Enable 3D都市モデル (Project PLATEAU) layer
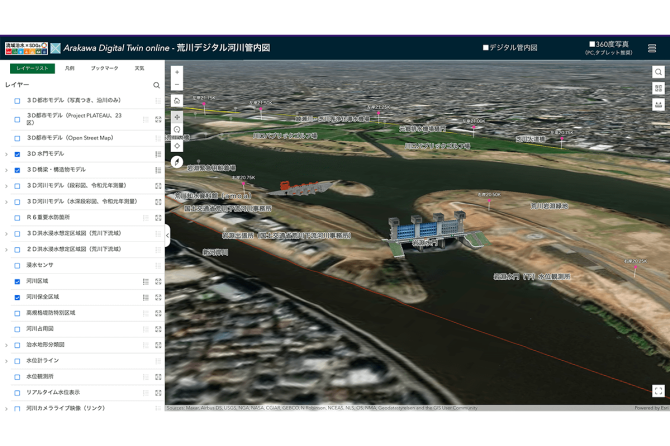670x446 pixels. [x=17, y=120]
